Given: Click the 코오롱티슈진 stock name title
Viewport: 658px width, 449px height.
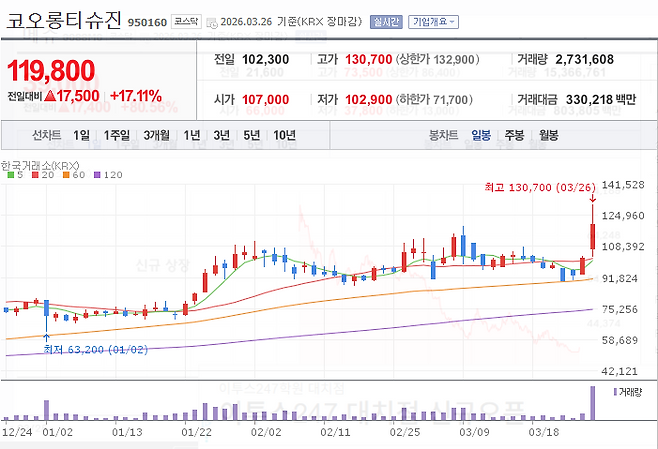Looking at the screenshot, I should coord(64,20).
